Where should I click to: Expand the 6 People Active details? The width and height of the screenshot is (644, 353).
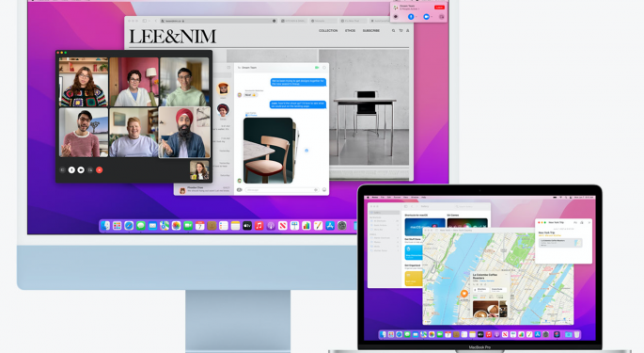click(x=409, y=9)
